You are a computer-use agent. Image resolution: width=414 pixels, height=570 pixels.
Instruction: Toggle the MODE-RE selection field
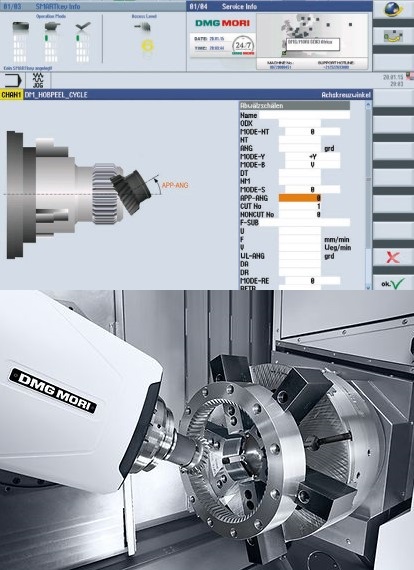(x=312, y=281)
